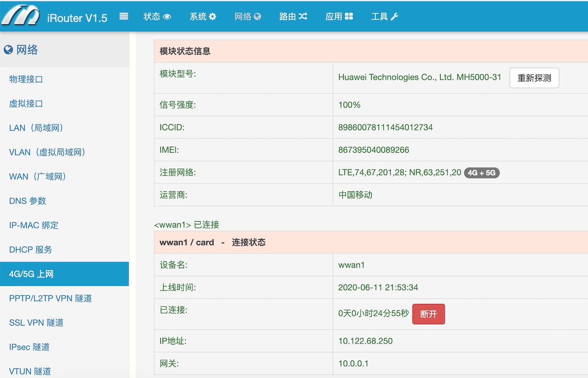588x378 pixels.
Task: Click the grid icon beside 应用
Action: (x=349, y=17)
